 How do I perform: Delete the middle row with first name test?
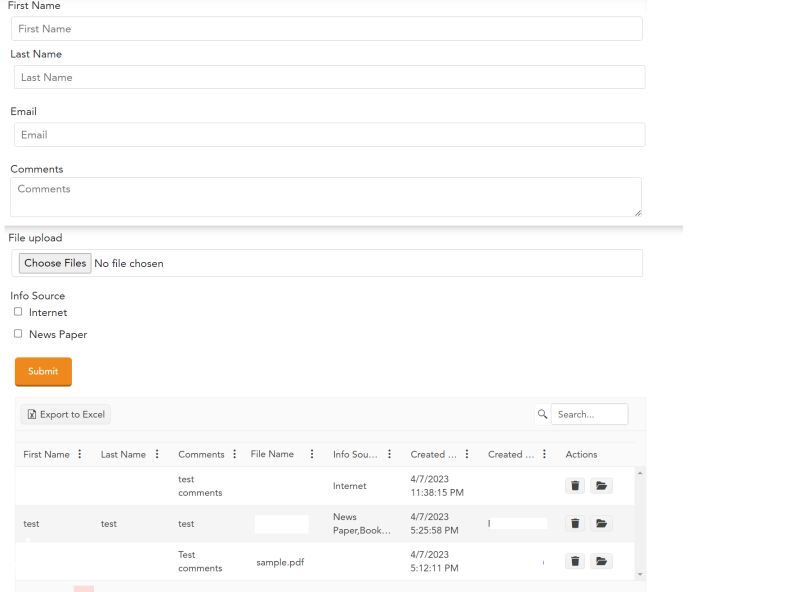(x=575, y=523)
